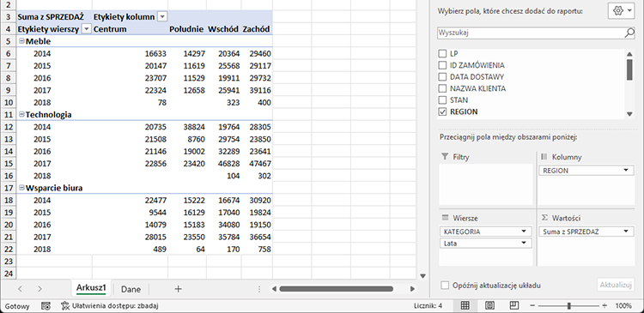
Task: Click the search magnifier icon
Action: coord(629,33)
